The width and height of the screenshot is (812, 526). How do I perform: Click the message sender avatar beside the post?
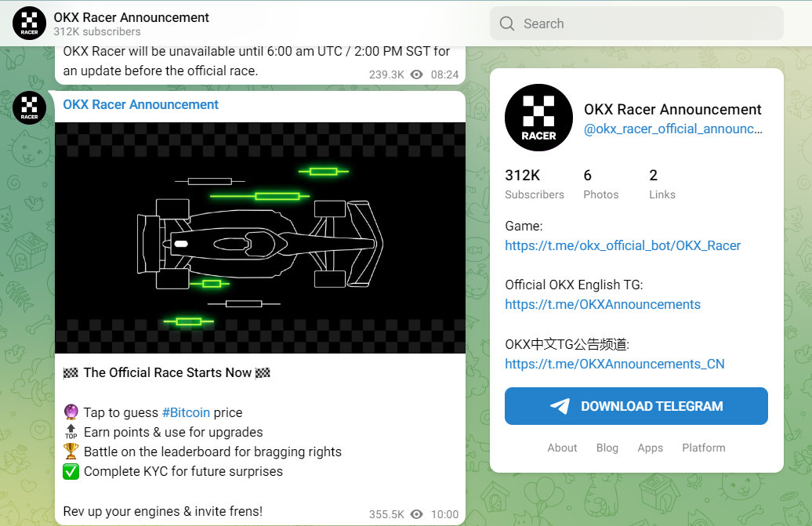tap(29, 108)
